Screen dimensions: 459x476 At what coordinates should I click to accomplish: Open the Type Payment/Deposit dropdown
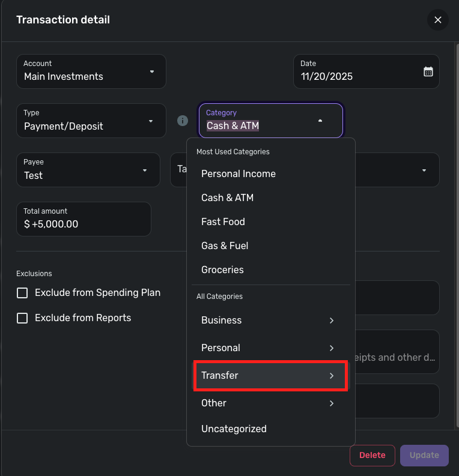click(151, 121)
